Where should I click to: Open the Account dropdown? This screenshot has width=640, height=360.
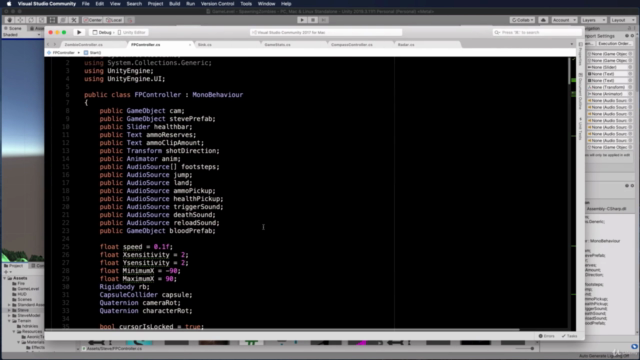564,20
